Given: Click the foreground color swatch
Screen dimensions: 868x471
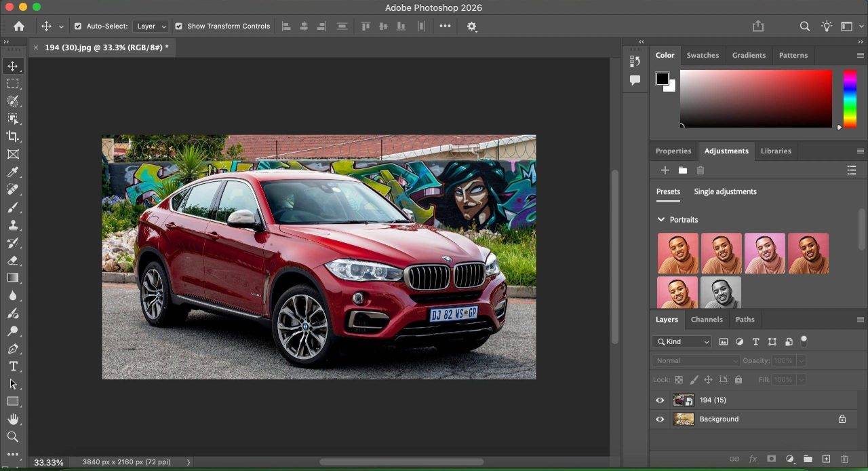Looking at the screenshot, I should 663,79.
